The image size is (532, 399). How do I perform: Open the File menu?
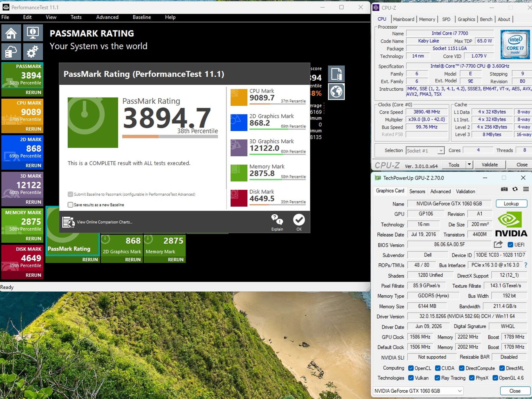(5, 17)
